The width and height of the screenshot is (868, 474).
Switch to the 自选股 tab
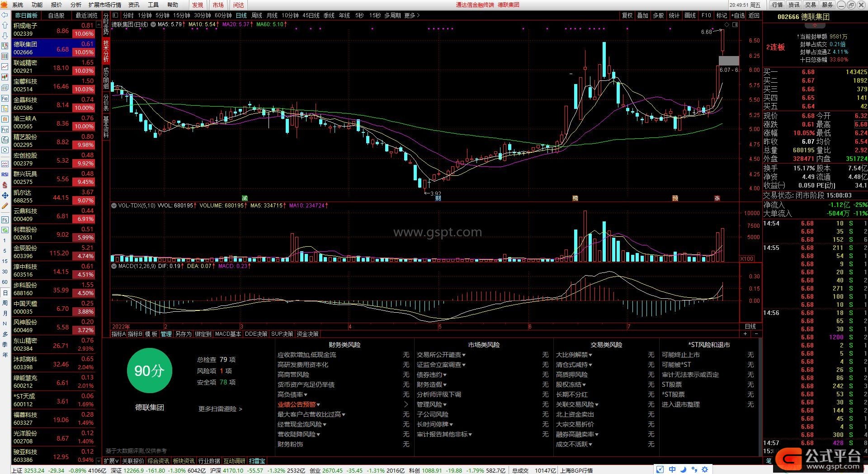[x=56, y=15]
